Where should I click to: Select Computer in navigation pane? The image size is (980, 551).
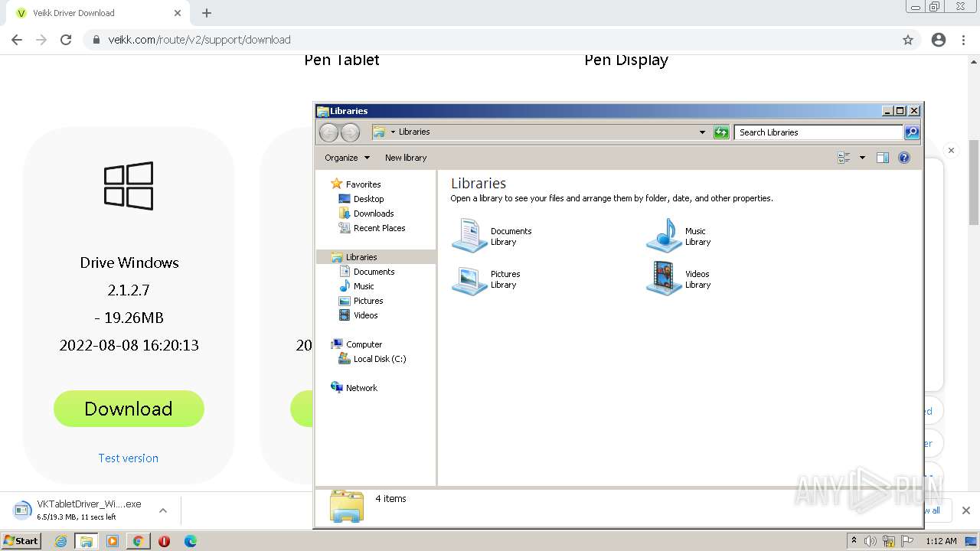364,344
